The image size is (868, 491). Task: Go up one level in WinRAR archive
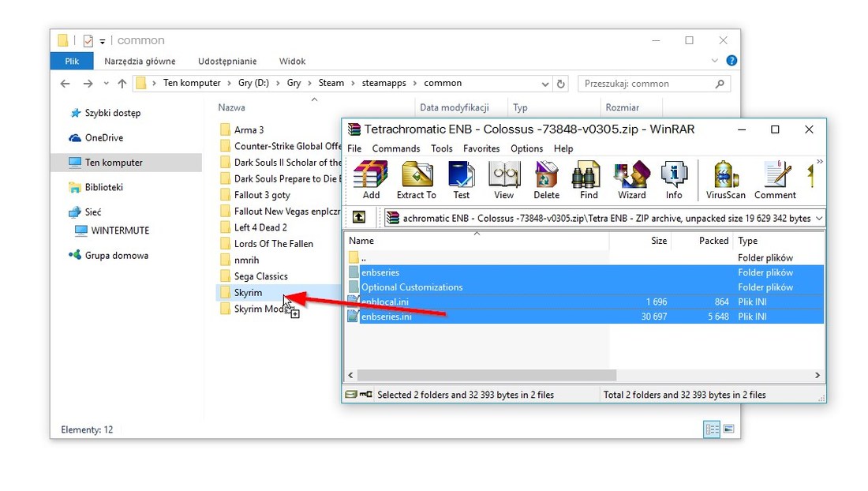(359, 218)
